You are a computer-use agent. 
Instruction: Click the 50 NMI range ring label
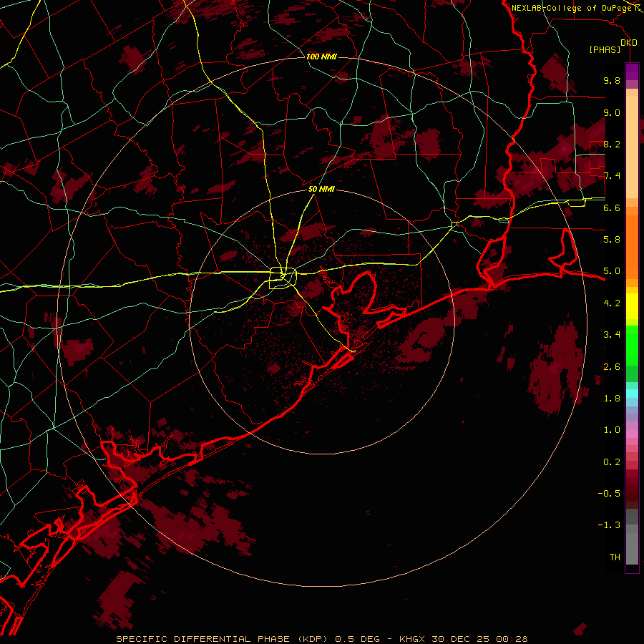(321, 189)
